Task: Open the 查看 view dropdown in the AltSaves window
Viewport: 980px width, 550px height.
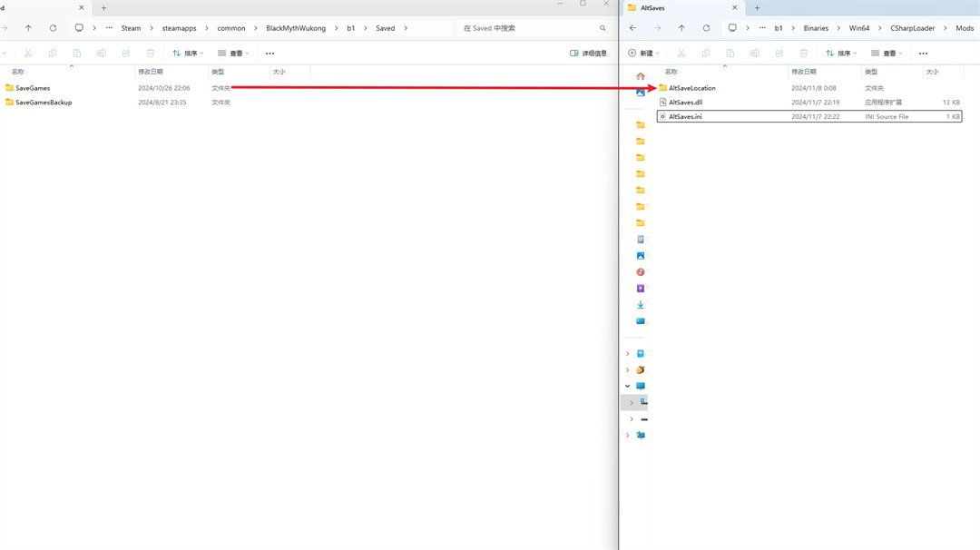Action: click(887, 54)
